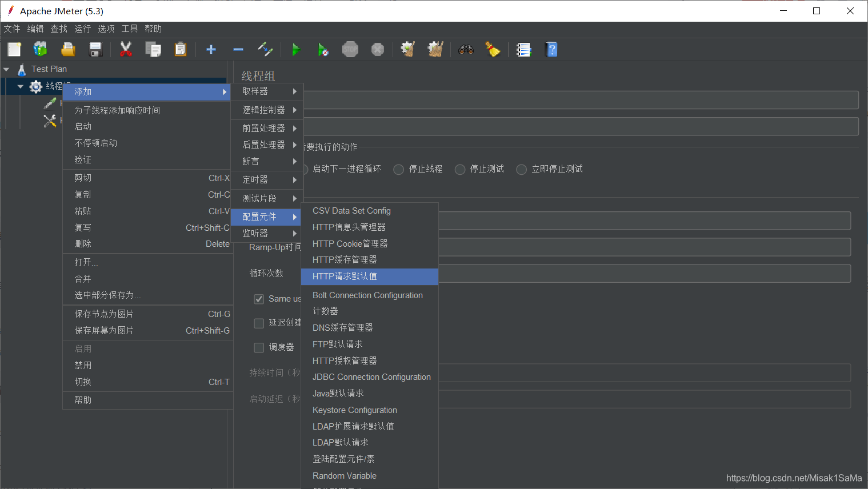Image resolution: width=868 pixels, height=489 pixels.
Task: Click the expand-all plus toolbar icon
Action: pos(211,49)
